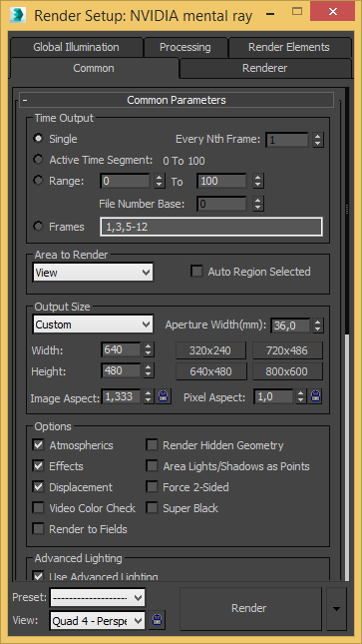Switch to the Global Illumination tab
Image resolution: width=362 pixels, height=644 pixels.
coord(77,47)
